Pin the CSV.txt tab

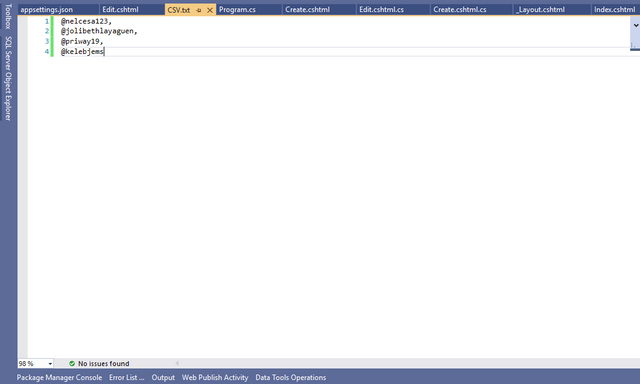(199, 10)
